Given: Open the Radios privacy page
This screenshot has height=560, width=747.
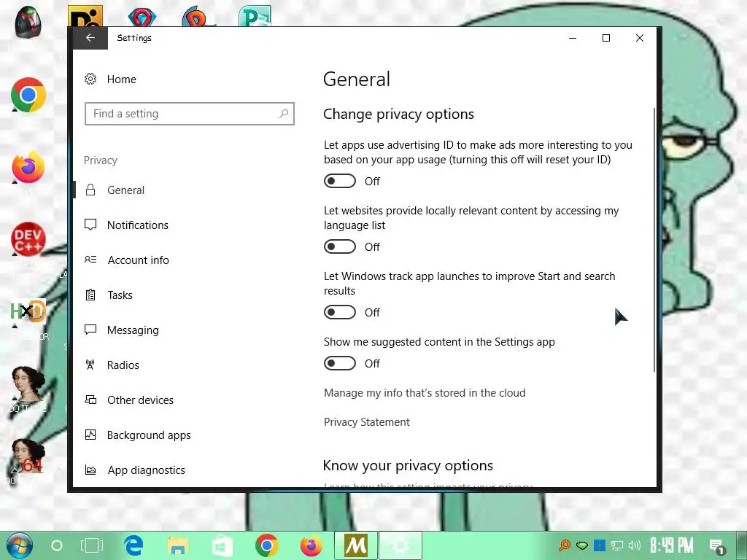Looking at the screenshot, I should [x=123, y=365].
